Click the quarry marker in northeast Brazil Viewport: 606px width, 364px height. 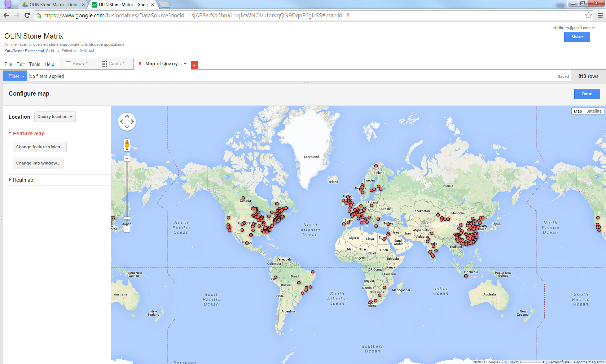click(x=312, y=272)
